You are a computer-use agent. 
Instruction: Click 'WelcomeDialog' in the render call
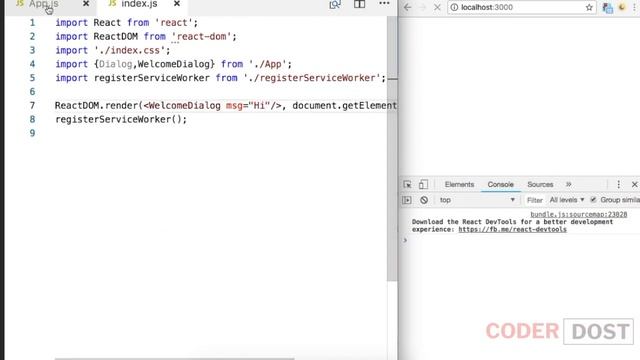pyautogui.click(x=184, y=106)
